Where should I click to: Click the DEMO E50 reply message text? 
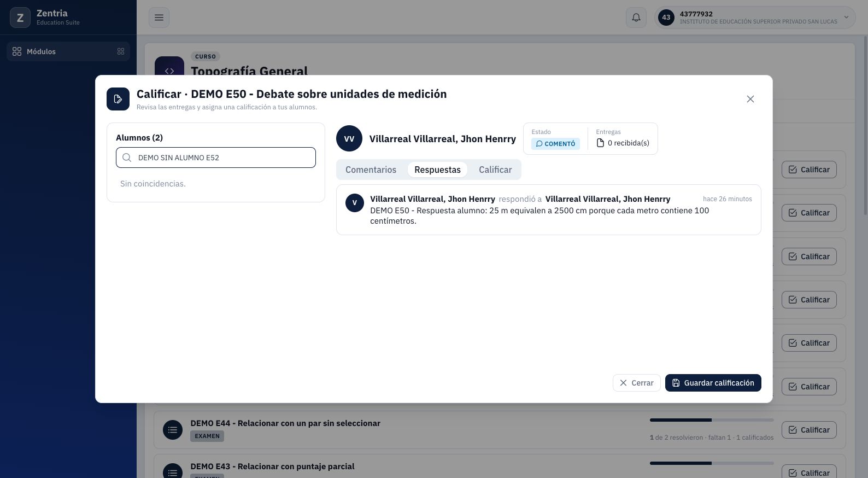(x=539, y=215)
